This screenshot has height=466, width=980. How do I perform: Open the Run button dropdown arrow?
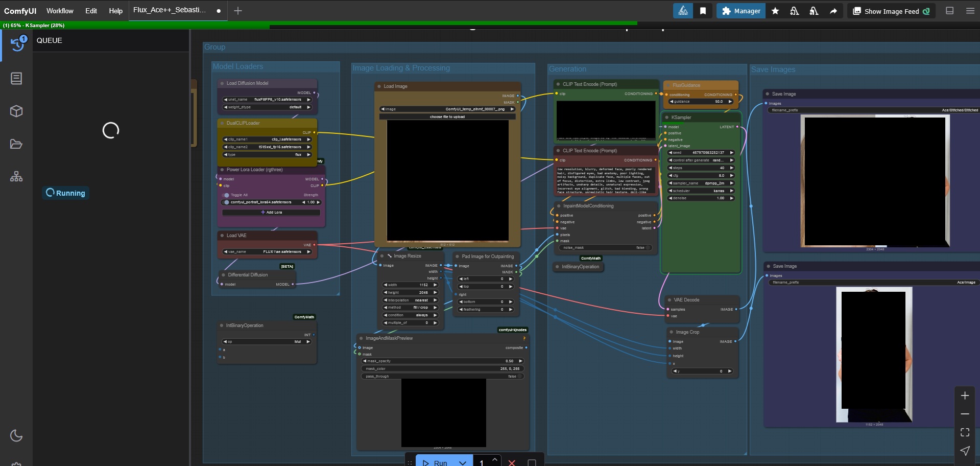tap(463, 462)
